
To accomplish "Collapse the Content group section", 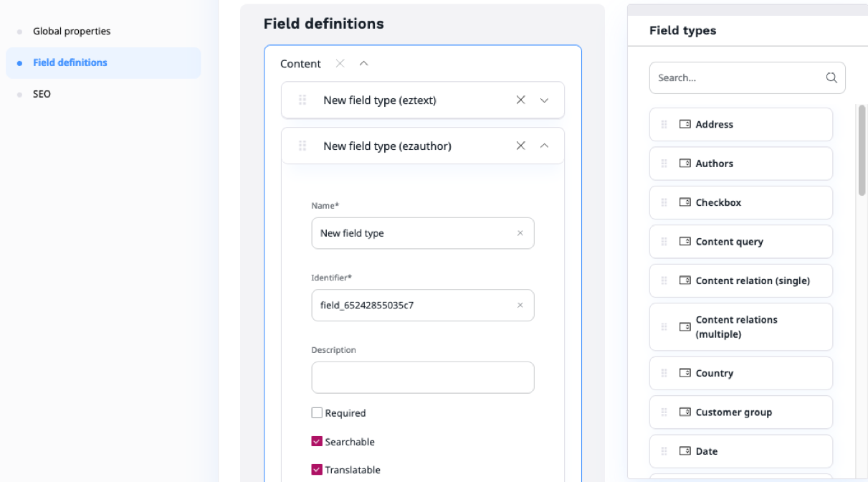I will (363, 64).
